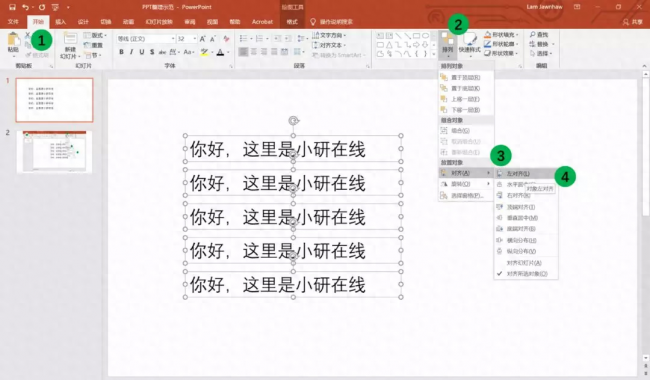Open the Align Text dropdown
Viewport: 650px width, 380px height.
coord(329,45)
